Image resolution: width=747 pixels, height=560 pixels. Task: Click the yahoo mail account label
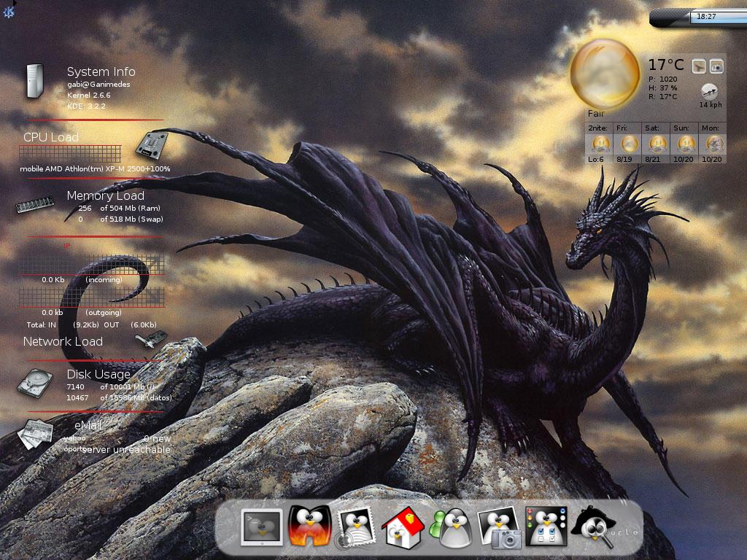click(75, 438)
